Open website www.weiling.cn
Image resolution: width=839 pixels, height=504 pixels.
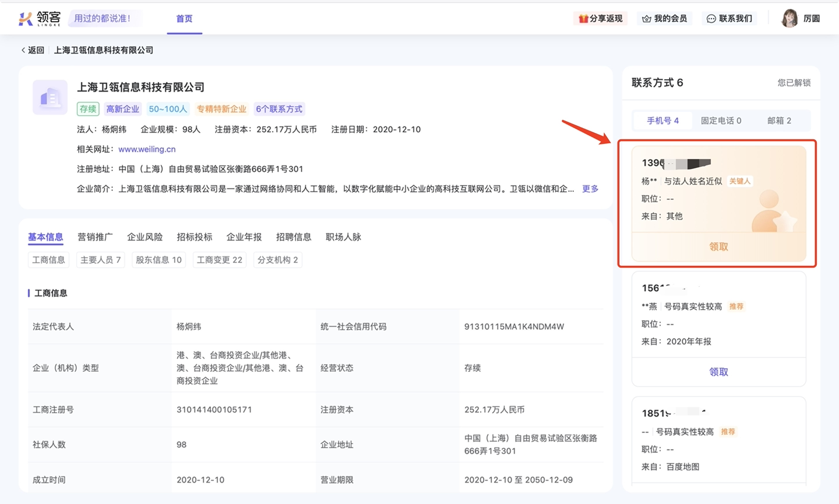[147, 149]
